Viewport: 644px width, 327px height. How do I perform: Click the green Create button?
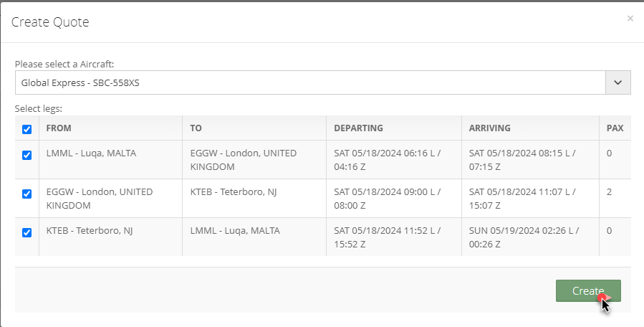[588, 291]
